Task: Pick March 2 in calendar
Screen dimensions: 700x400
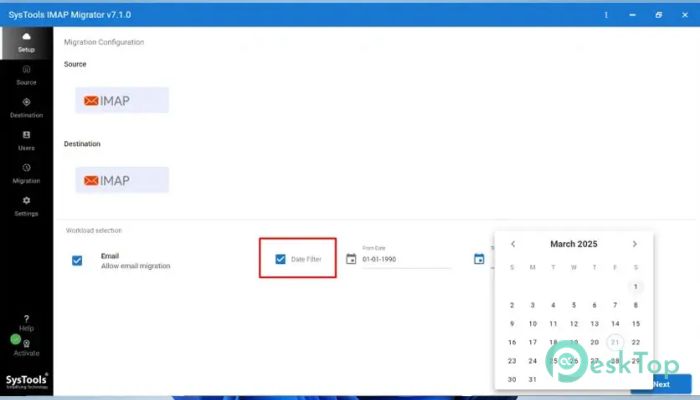Action: click(512, 305)
